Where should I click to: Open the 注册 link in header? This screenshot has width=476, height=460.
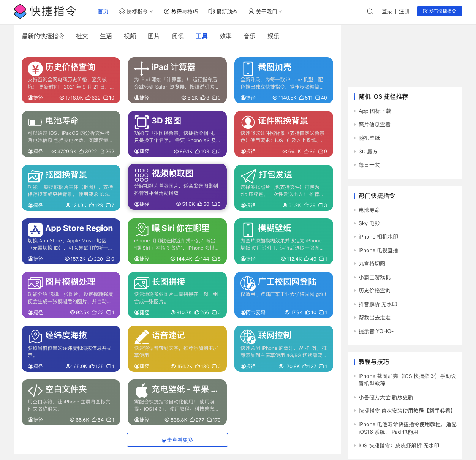coord(404,11)
